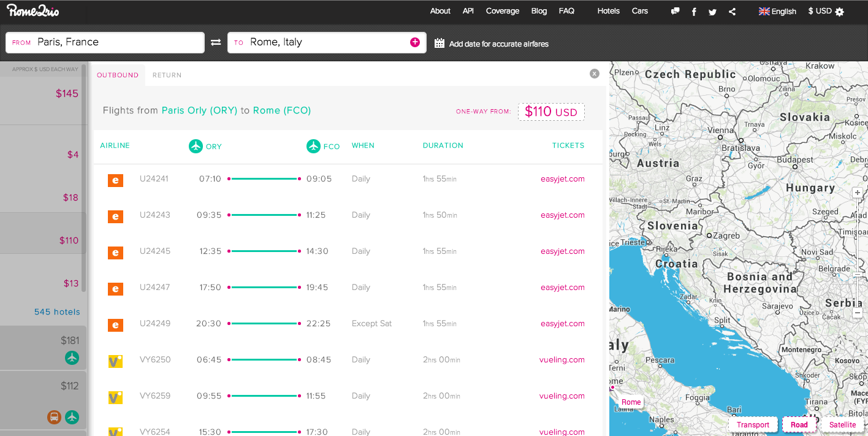
Task: Open easyjet.com link for flight U24241
Action: (562, 179)
